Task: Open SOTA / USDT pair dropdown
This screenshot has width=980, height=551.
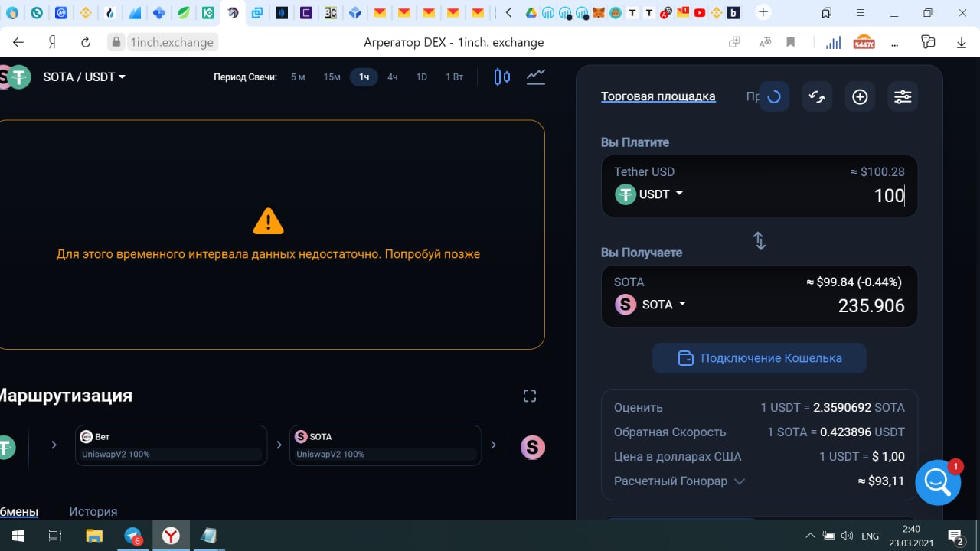Action: (x=84, y=77)
